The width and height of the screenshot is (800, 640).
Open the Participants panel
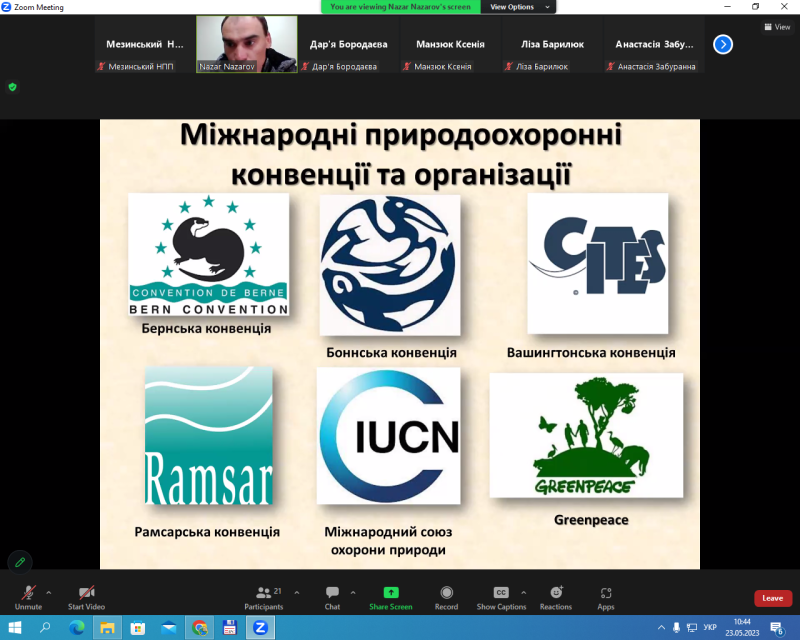point(264,596)
